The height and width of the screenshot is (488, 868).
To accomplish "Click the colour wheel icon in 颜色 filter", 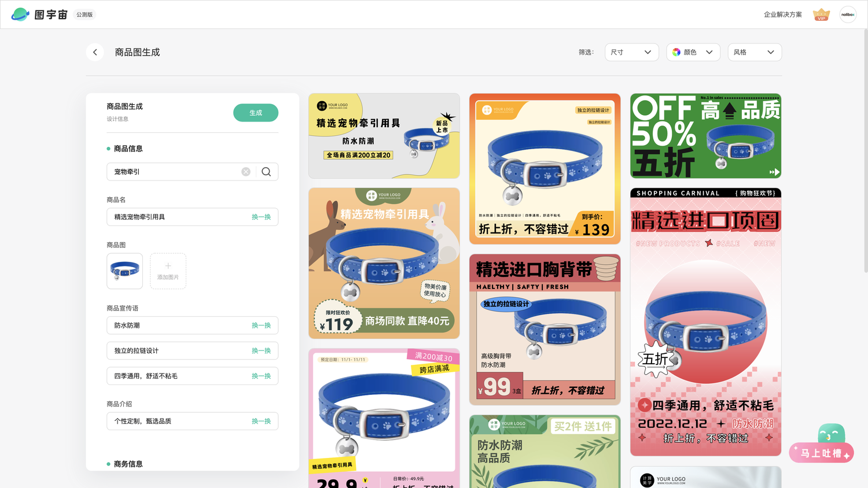I will (x=676, y=52).
